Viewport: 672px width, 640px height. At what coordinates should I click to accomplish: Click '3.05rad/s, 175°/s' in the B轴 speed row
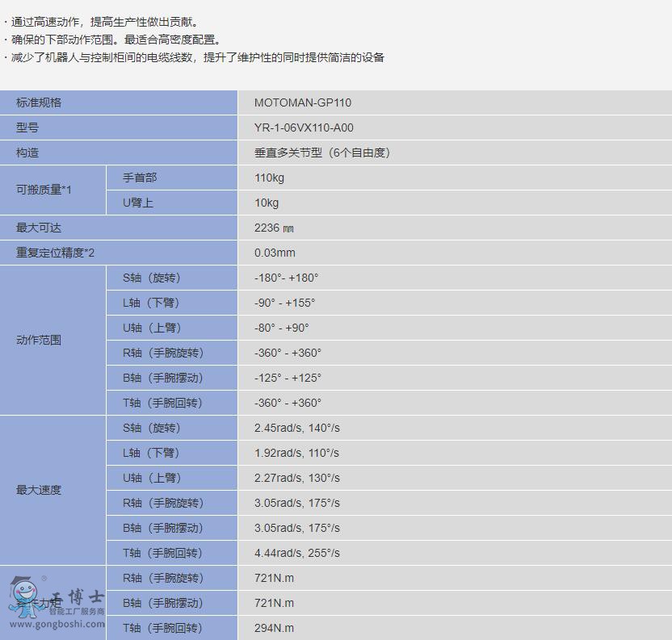coord(297,528)
